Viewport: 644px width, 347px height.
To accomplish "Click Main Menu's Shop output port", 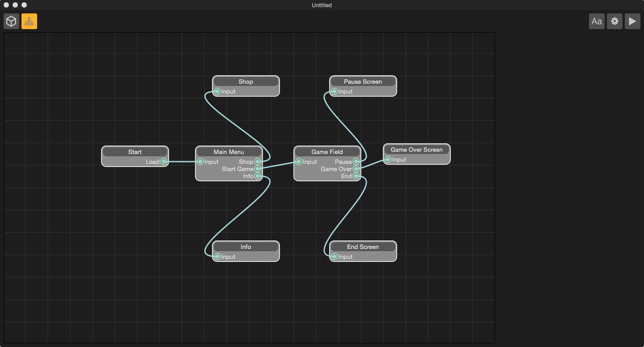I will point(258,162).
